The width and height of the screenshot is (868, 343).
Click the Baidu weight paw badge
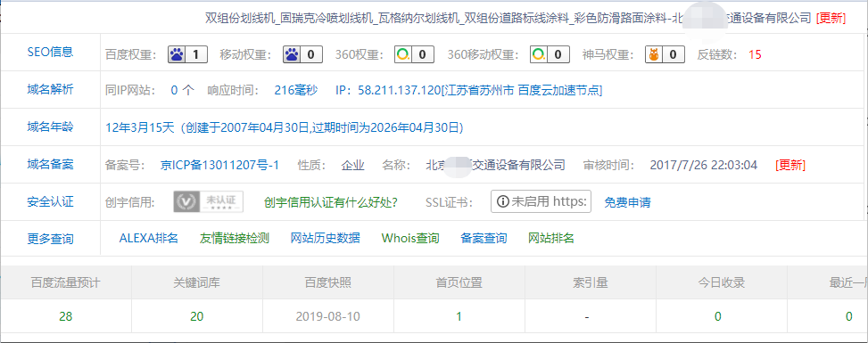tap(187, 54)
